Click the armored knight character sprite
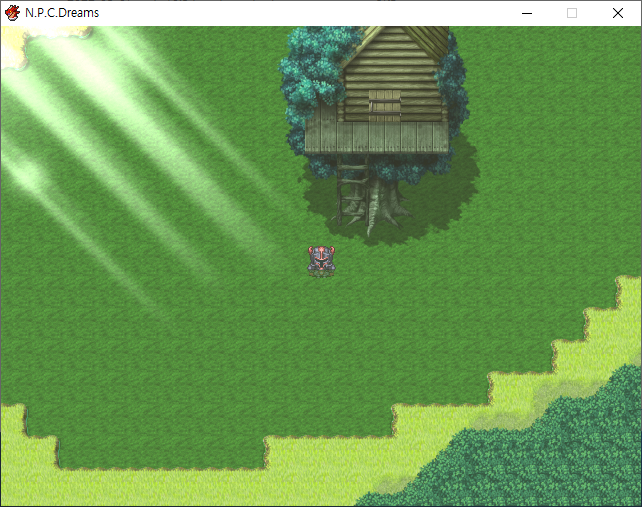 (321, 261)
